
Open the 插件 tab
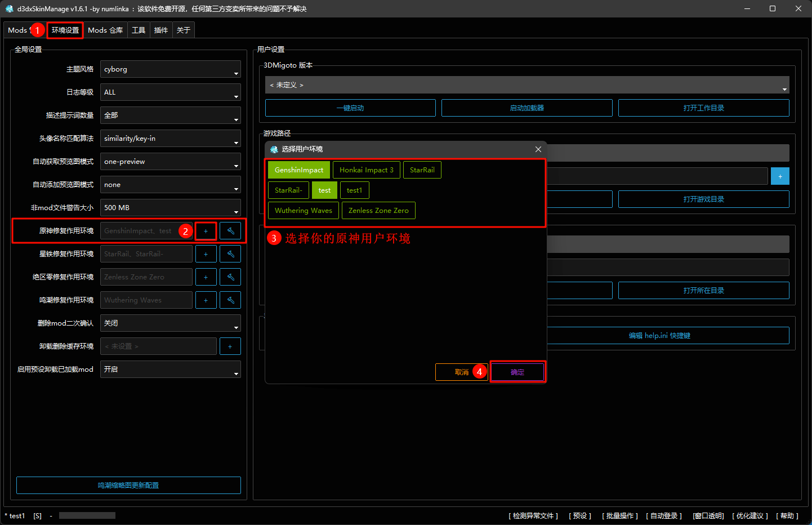point(161,30)
